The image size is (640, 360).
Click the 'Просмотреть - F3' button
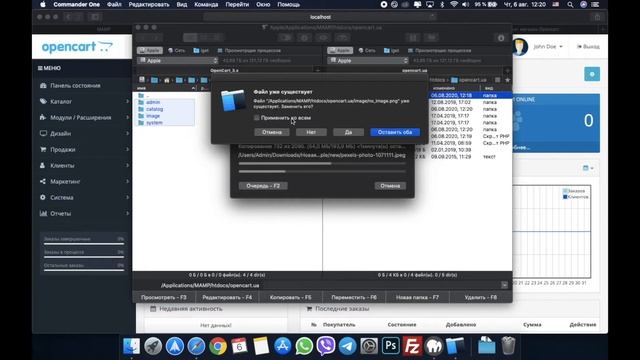click(164, 298)
